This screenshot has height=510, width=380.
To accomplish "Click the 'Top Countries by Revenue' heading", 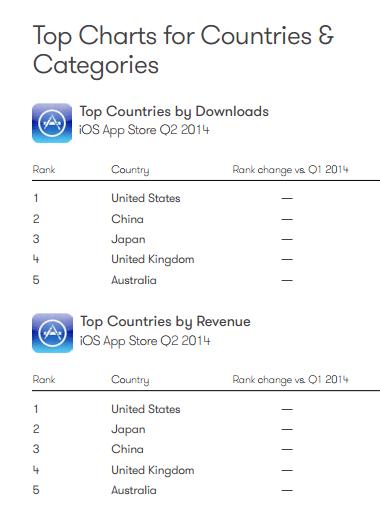I will 165,322.
